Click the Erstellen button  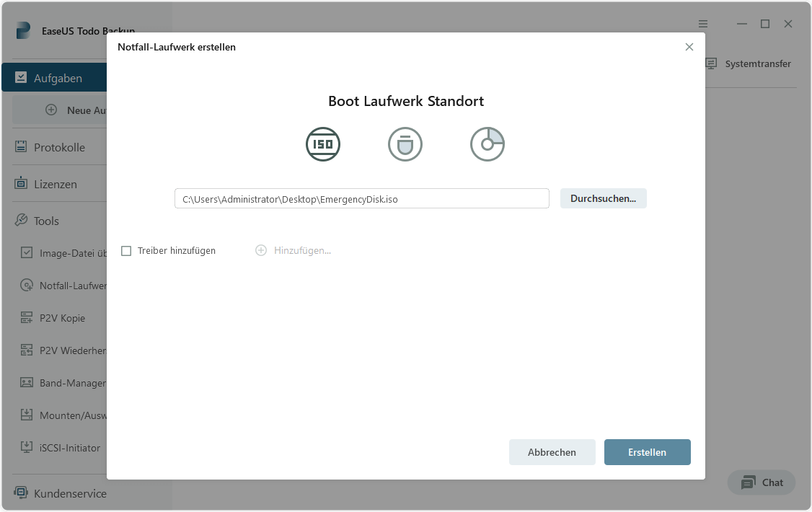pos(648,452)
